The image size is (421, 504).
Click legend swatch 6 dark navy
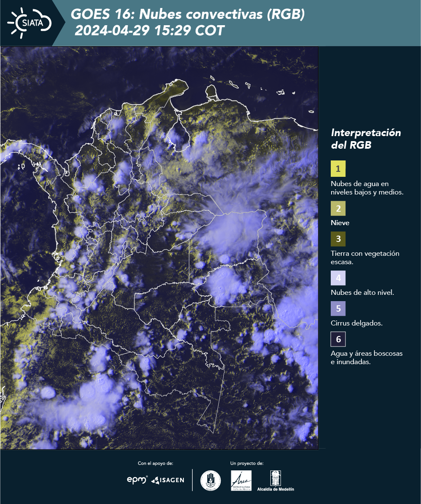[x=338, y=339]
